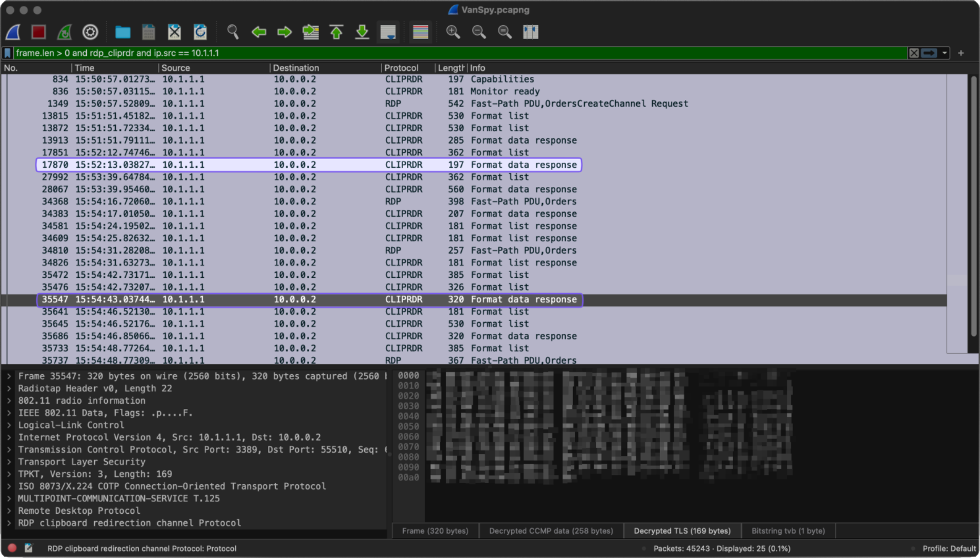Click Profile: Default in status bar
The height and width of the screenshot is (558, 980).
(949, 549)
